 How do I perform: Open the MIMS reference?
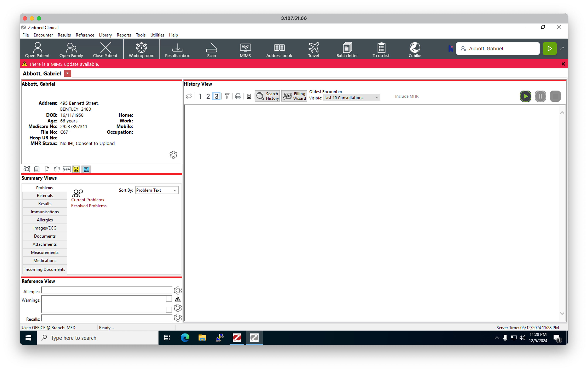tap(245, 50)
